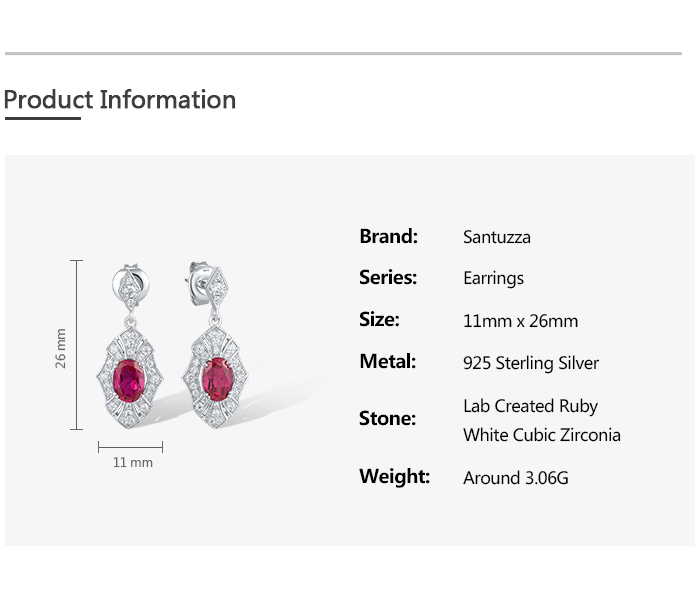
Task: Click the Around 3.06G weight value
Action: [x=515, y=478]
